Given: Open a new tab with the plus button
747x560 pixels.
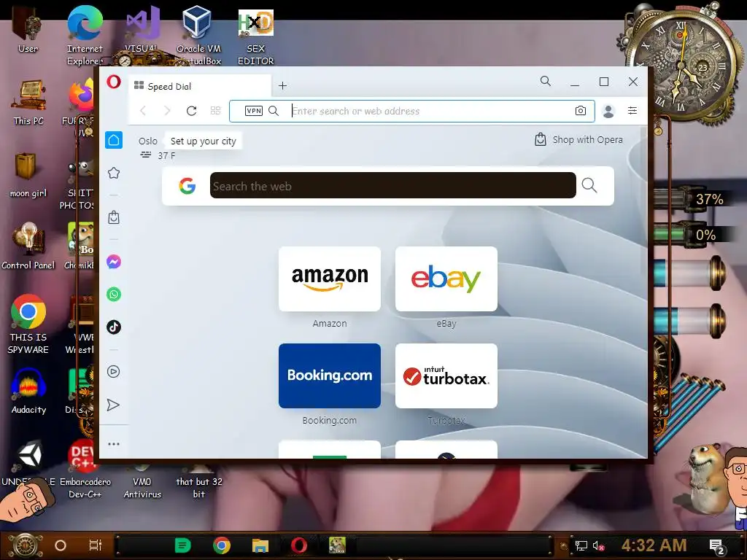Looking at the screenshot, I should [282, 86].
